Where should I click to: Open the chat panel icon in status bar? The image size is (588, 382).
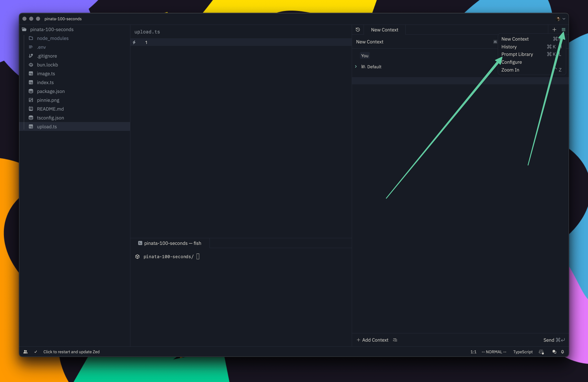[554, 352]
